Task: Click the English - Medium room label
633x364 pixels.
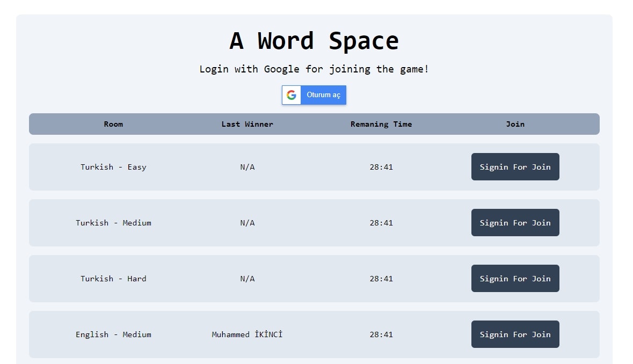Action: [x=113, y=334]
